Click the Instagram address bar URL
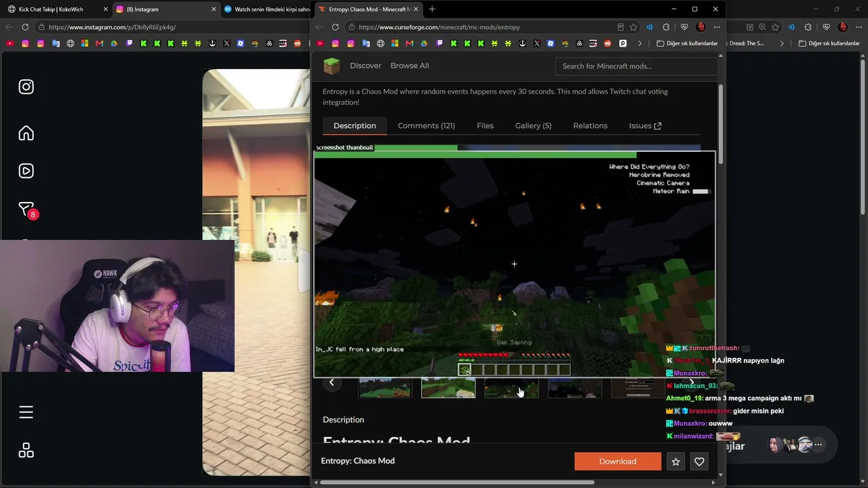 tap(112, 27)
